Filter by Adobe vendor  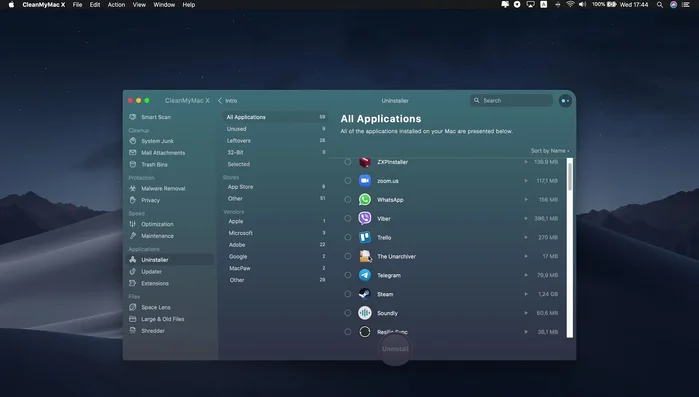(x=275, y=245)
